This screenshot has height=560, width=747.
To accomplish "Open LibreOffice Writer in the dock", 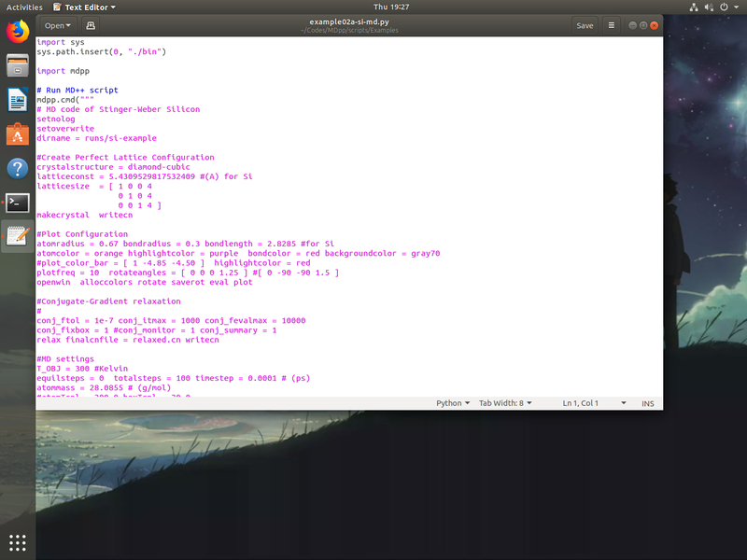I will tap(18, 100).
